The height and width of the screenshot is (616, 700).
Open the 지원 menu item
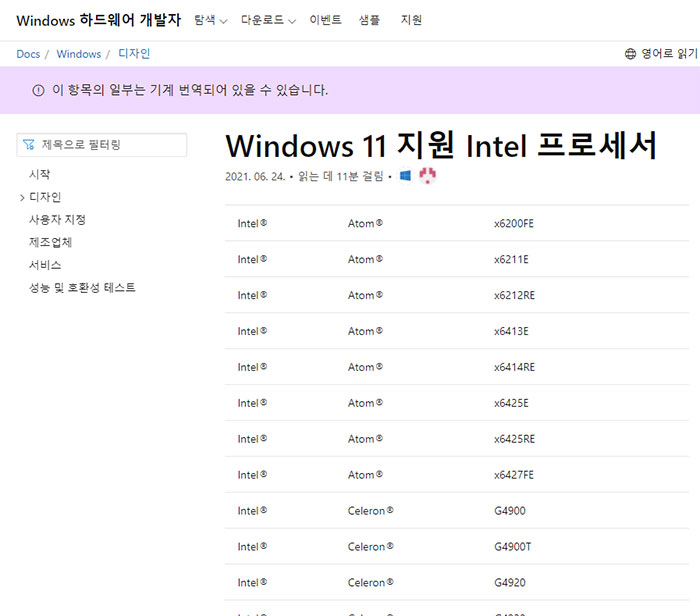point(411,20)
